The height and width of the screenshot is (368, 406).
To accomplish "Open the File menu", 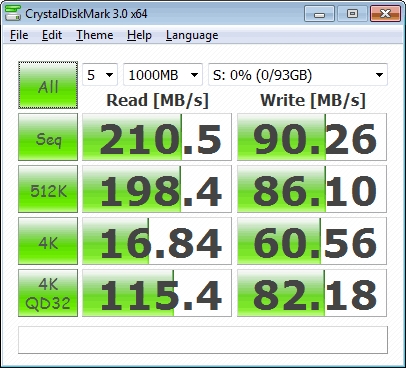I will [19, 35].
